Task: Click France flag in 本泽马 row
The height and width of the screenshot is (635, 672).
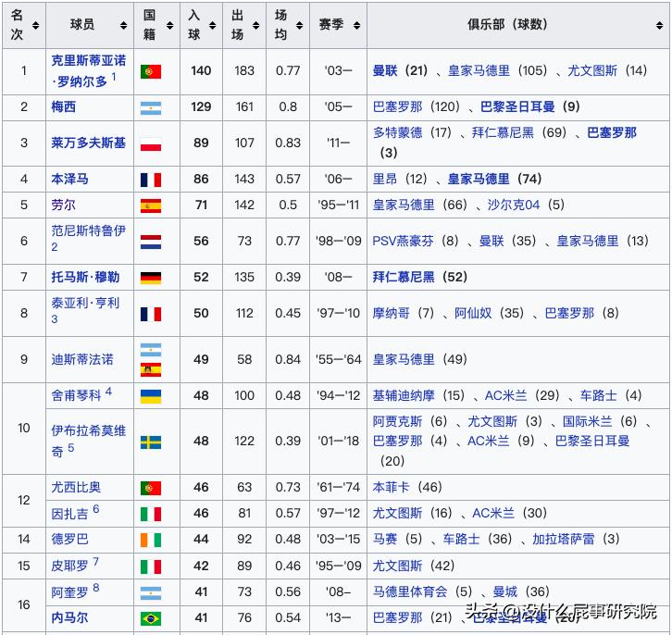Action: pos(151,180)
